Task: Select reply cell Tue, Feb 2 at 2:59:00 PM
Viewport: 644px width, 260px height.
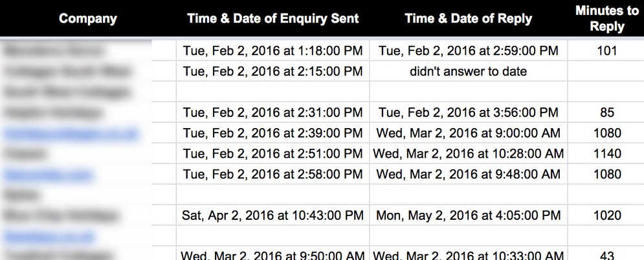Action: point(469,50)
